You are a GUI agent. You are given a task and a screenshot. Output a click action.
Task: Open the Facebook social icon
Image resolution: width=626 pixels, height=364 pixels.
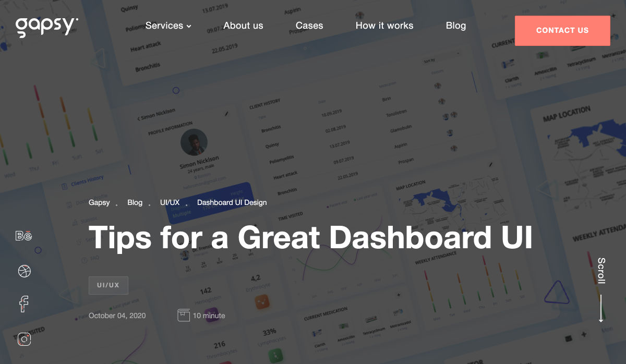(x=24, y=304)
